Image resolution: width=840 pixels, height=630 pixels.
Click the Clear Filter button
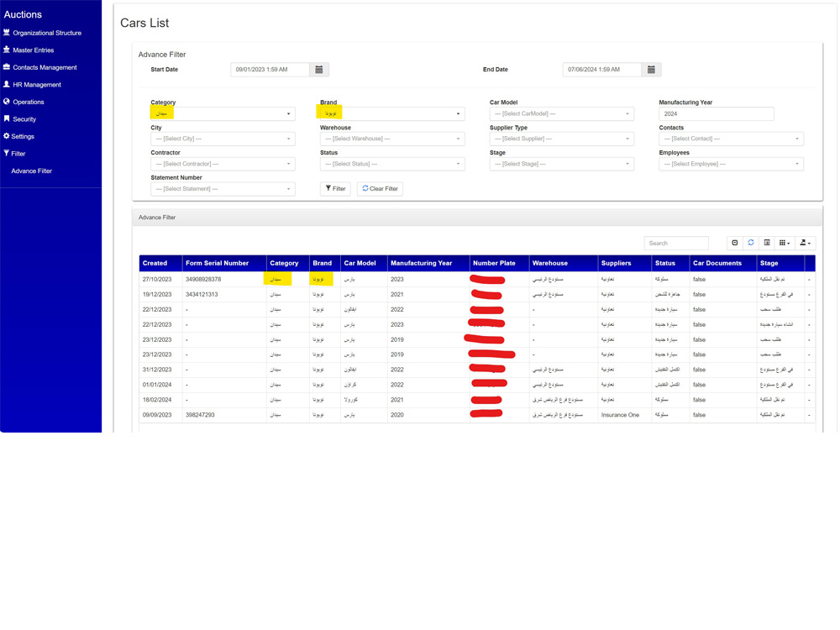click(x=380, y=188)
